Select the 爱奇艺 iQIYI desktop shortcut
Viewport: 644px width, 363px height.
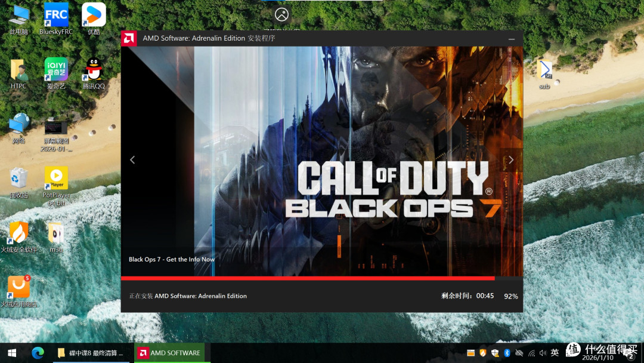(56, 73)
